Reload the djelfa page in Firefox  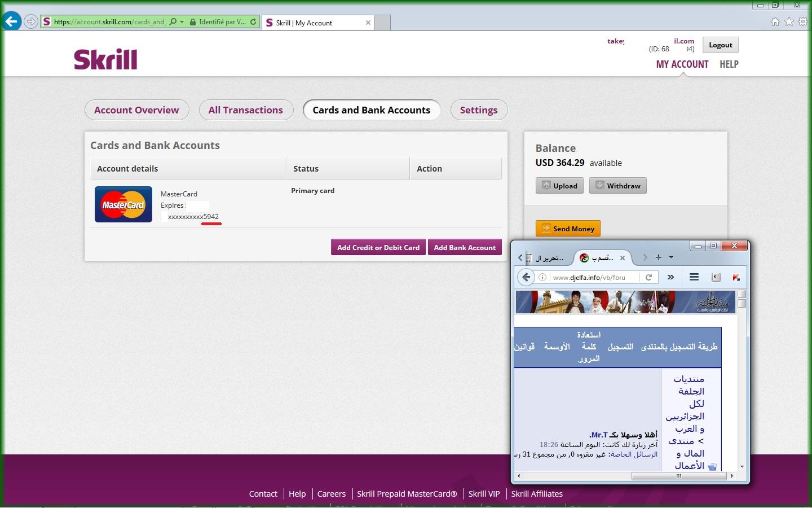tap(648, 277)
